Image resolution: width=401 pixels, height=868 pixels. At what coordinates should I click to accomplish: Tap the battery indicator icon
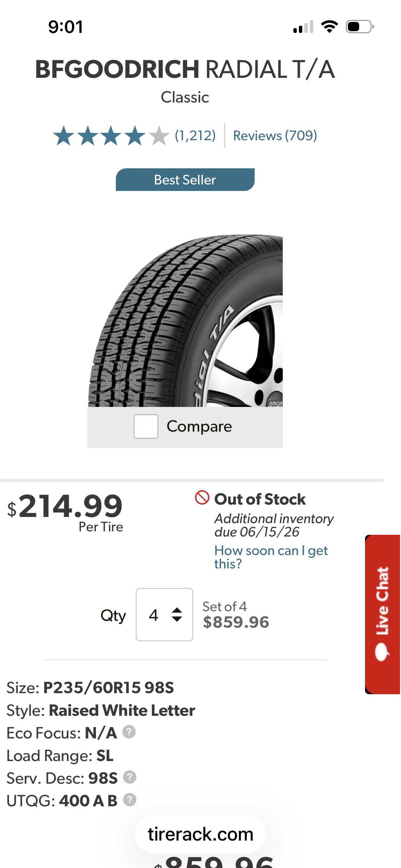(360, 27)
